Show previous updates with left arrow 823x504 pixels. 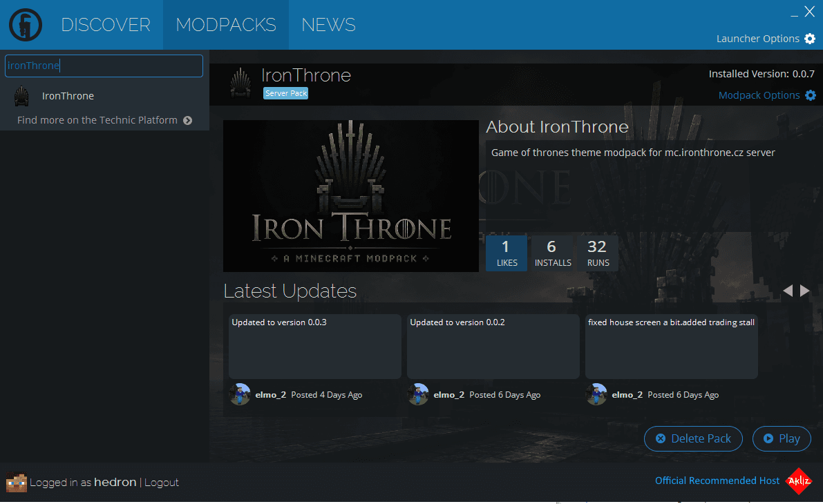coord(788,291)
